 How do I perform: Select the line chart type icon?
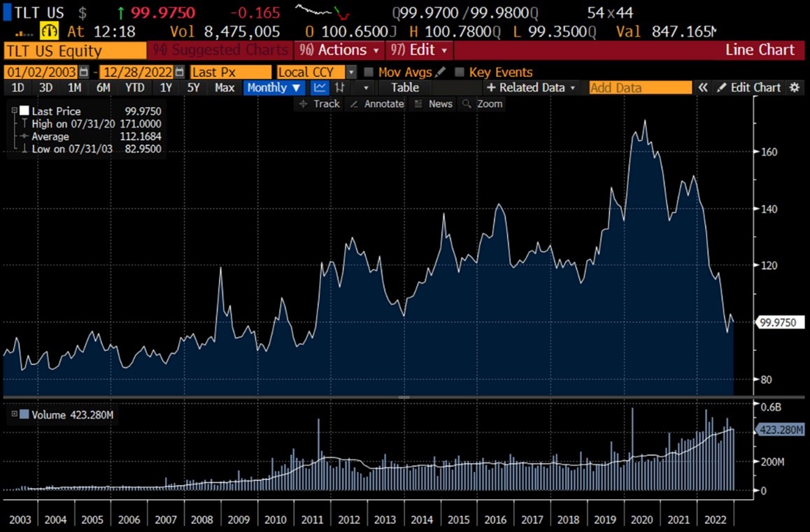coord(320,87)
